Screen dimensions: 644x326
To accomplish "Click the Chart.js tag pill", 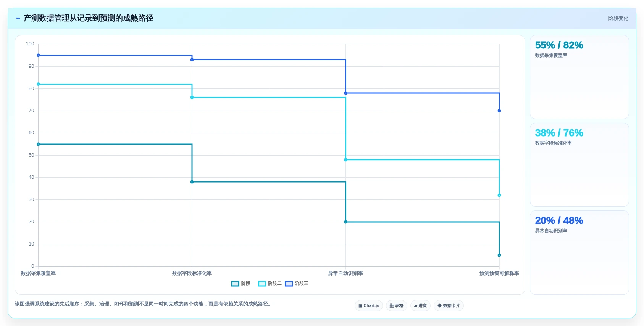I will (x=369, y=305).
